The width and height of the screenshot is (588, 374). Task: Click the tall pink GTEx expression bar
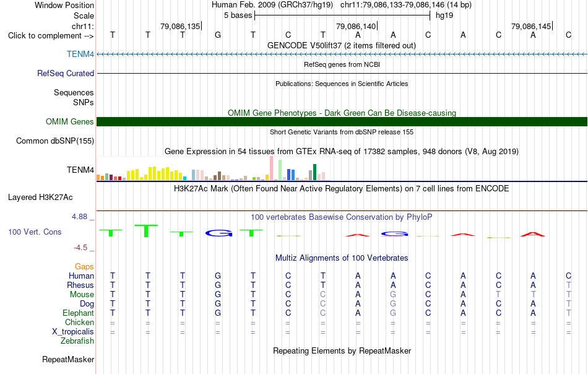pos(272,168)
